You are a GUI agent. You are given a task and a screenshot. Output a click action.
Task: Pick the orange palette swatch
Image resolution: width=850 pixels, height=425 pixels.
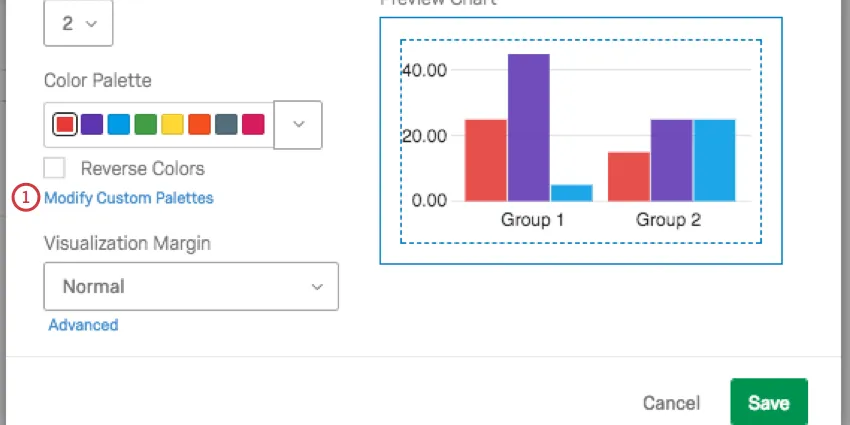(x=199, y=124)
